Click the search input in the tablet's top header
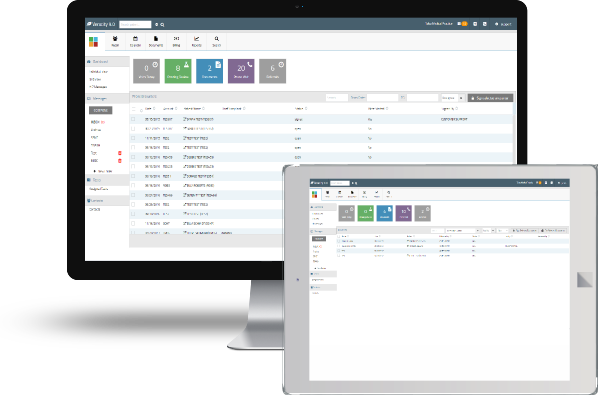 coord(340,183)
